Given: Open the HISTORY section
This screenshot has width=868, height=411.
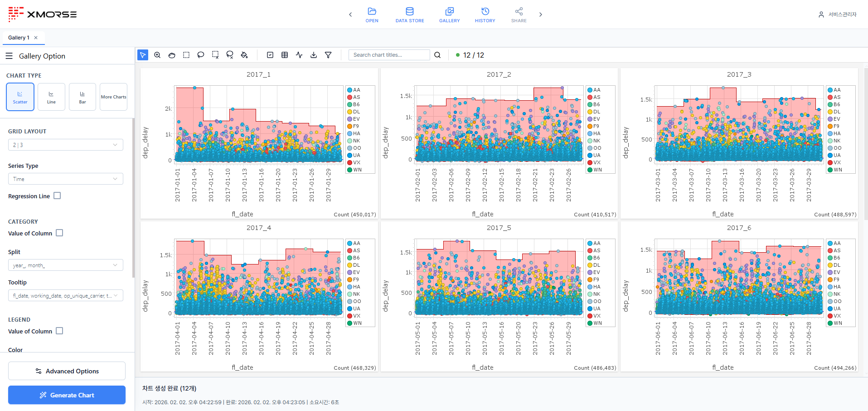Looking at the screenshot, I should (x=485, y=15).
